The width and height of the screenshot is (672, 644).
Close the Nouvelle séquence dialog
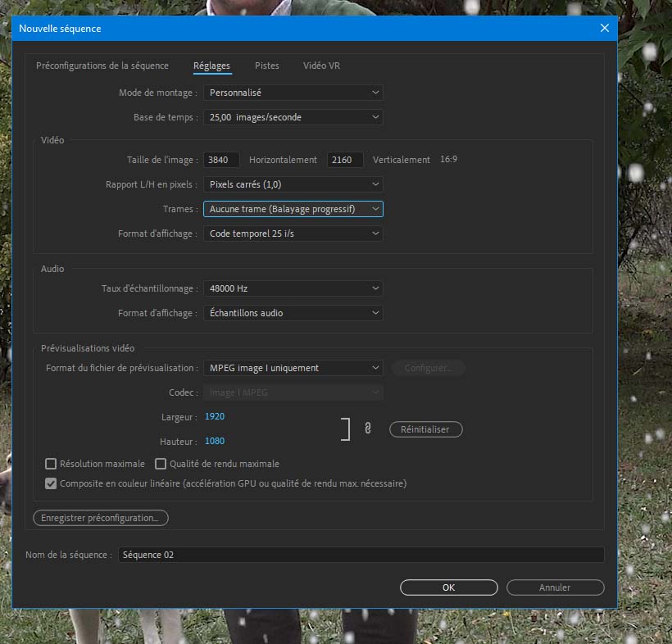(x=605, y=28)
